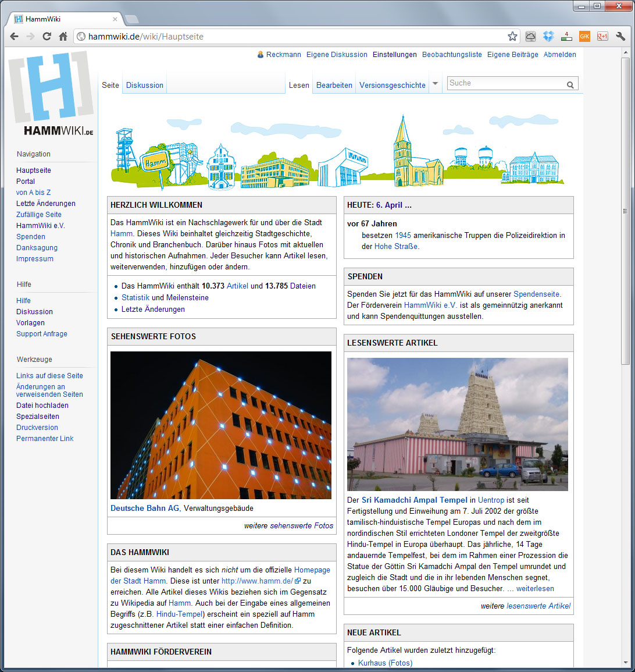Open the Dropbox extension icon
Image resolution: width=635 pixels, height=672 pixels.
(548, 37)
